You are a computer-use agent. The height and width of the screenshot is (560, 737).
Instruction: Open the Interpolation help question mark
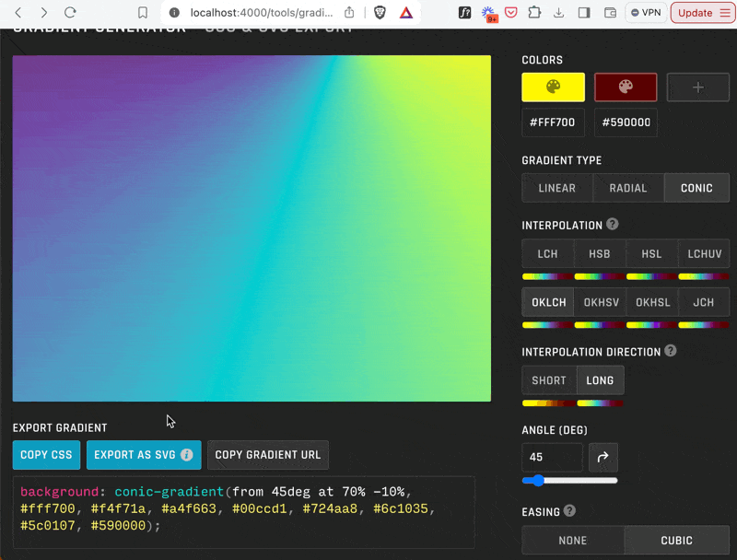coord(613,225)
